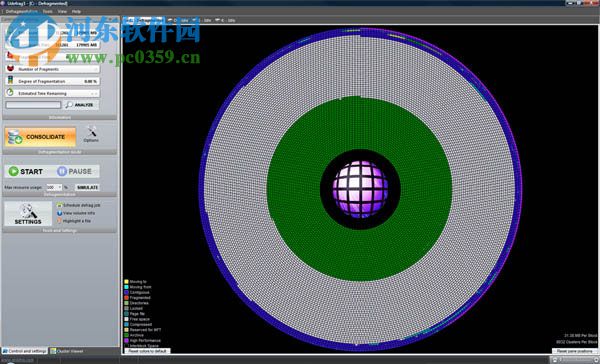Click Highlight a file link
Viewport: 600px width, 364px height.
click(77, 221)
